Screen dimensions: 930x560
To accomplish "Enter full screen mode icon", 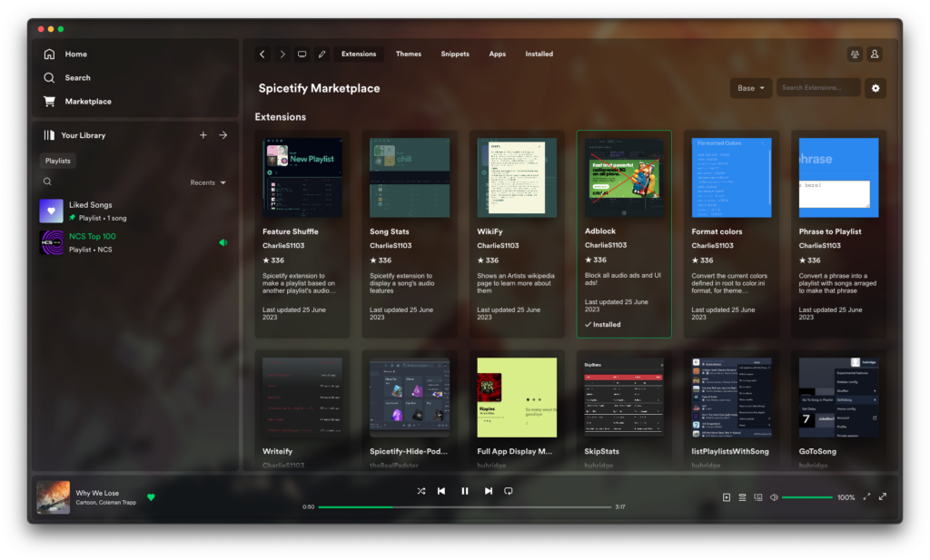I will 883,496.
